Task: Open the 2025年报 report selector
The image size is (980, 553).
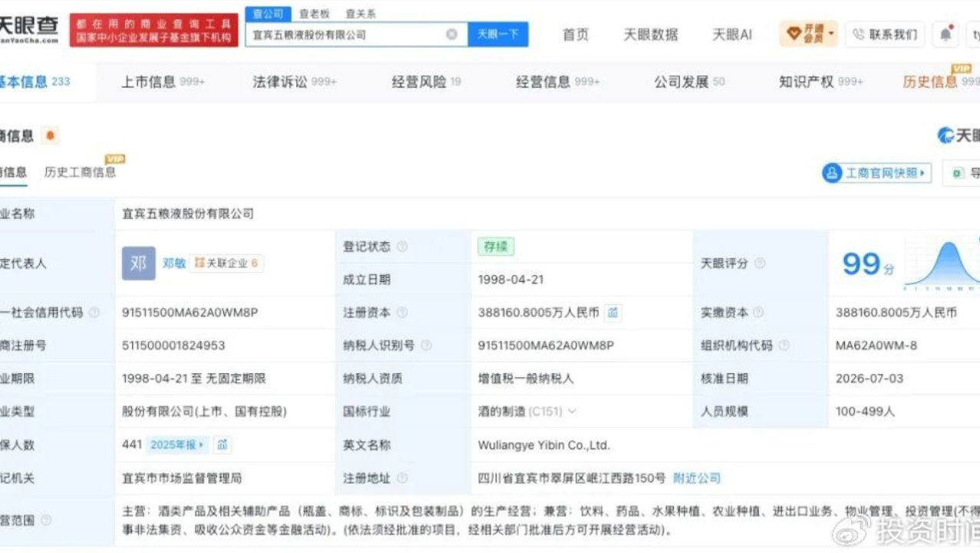Action: pyautogui.click(x=178, y=445)
